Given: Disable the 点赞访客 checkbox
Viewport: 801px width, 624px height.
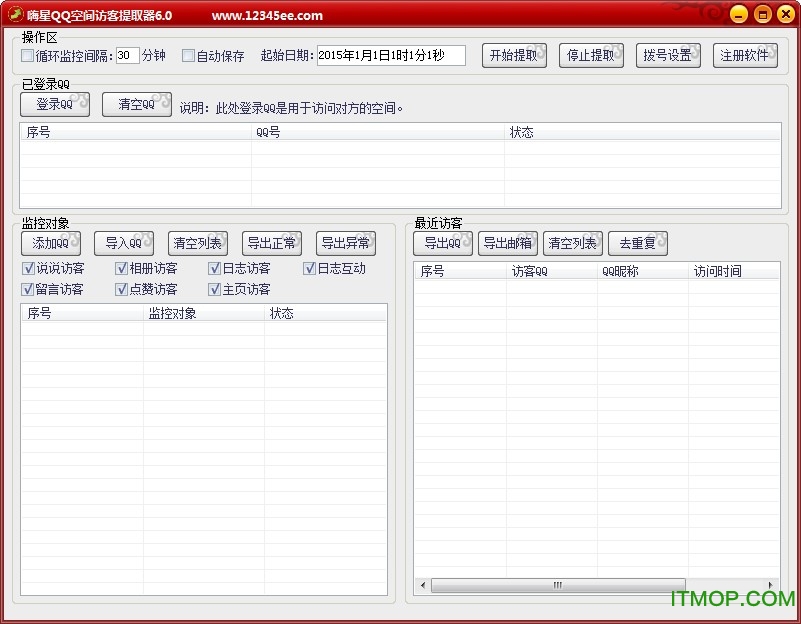Looking at the screenshot, I should click(121, 289).
